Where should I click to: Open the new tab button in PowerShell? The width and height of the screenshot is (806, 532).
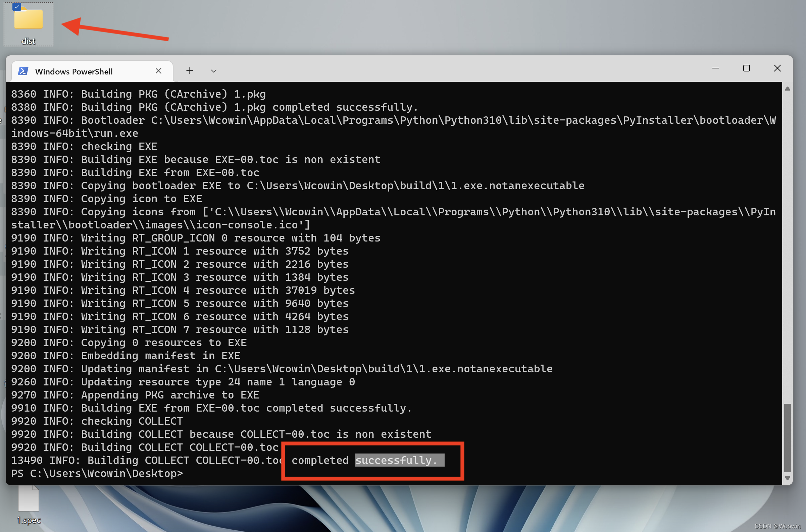189,71
